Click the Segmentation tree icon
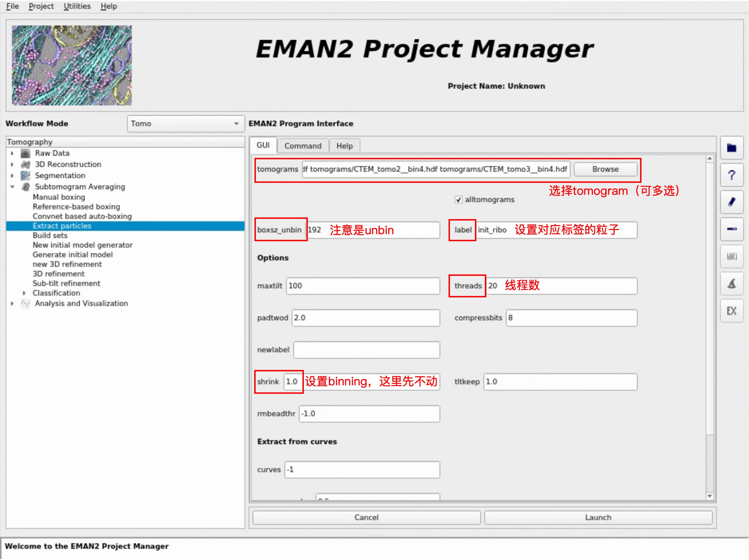This screenshot has width=749, height=560. click(x=26, y=176)
